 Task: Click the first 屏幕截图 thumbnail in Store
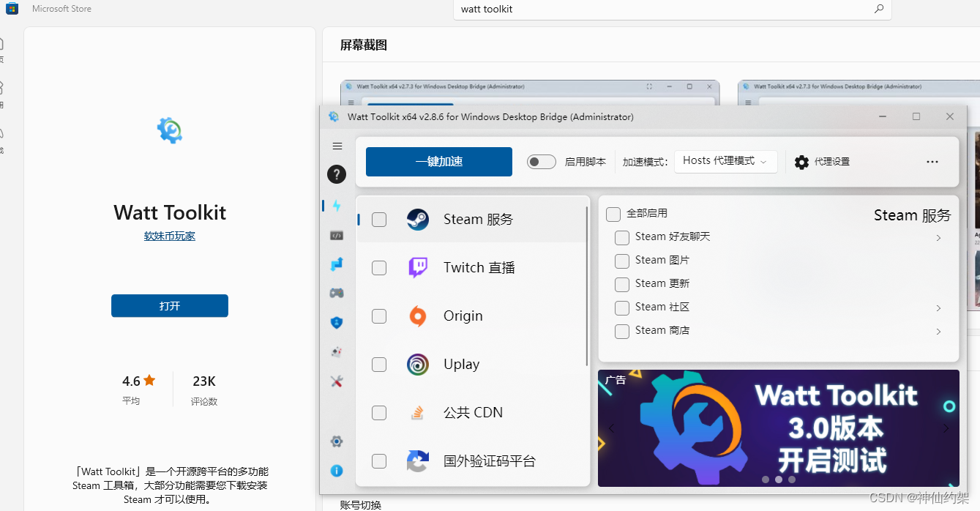pos(530,93)
